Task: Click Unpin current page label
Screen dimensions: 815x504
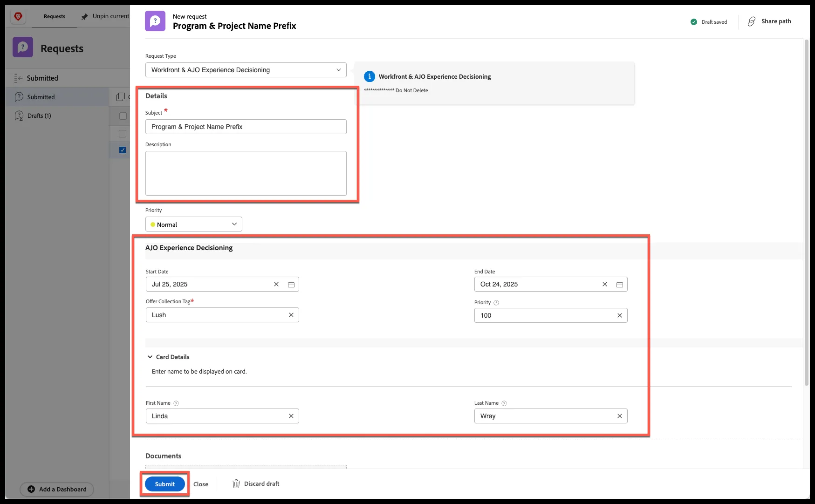Action: (x=111, y=16)
